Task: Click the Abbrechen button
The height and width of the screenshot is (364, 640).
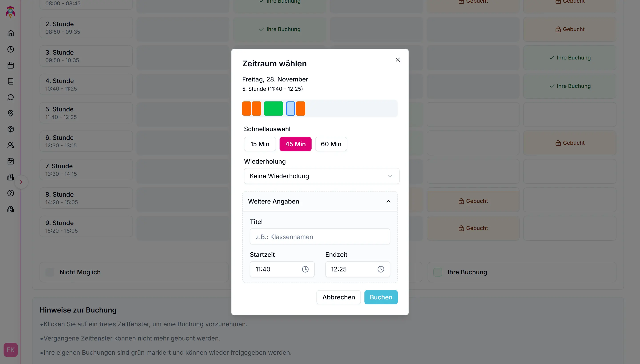Action: (x=338, y=297)
